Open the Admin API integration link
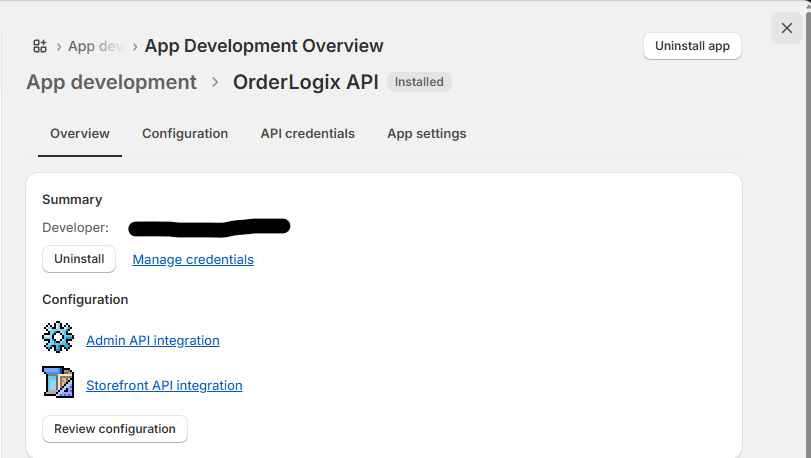Image resolution: width=811 pixels, height=458 pixels. (x=153, y=341)
